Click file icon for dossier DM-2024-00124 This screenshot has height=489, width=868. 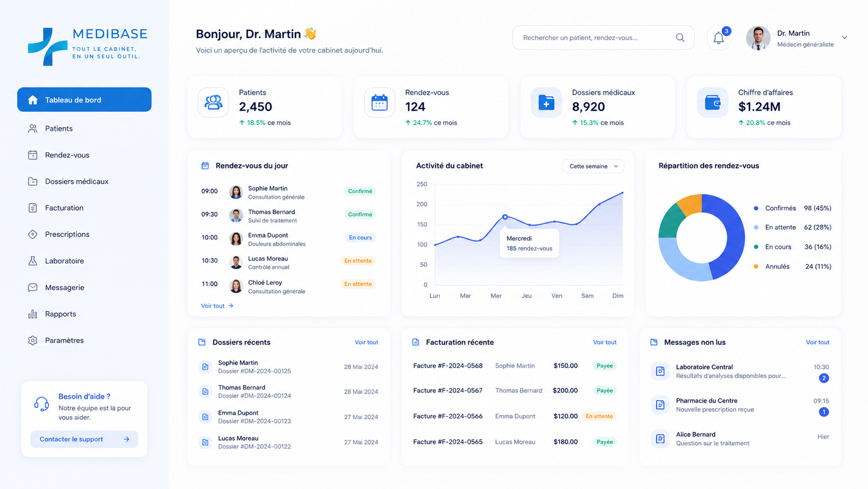click(206, 391)
